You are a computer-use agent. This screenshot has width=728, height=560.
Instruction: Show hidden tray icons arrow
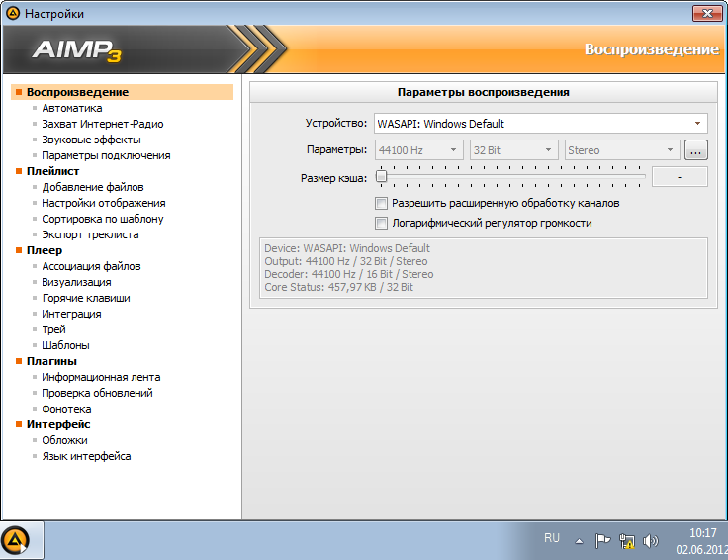(579, 541)
